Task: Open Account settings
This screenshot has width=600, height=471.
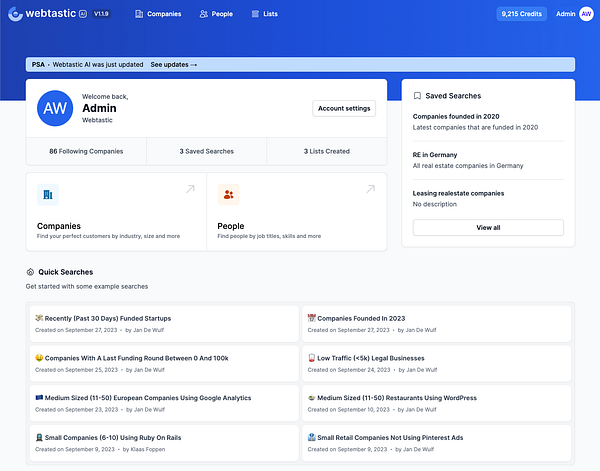Action: pos(344,108)
